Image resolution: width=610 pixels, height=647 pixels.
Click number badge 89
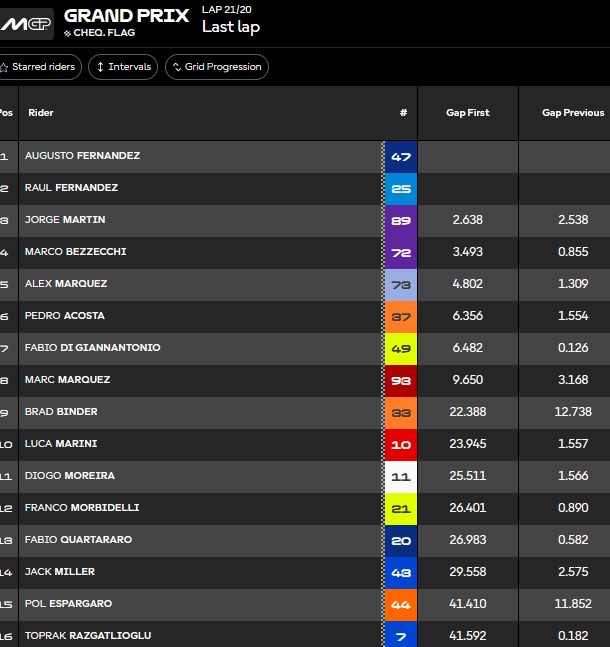(x=401, y=221)
